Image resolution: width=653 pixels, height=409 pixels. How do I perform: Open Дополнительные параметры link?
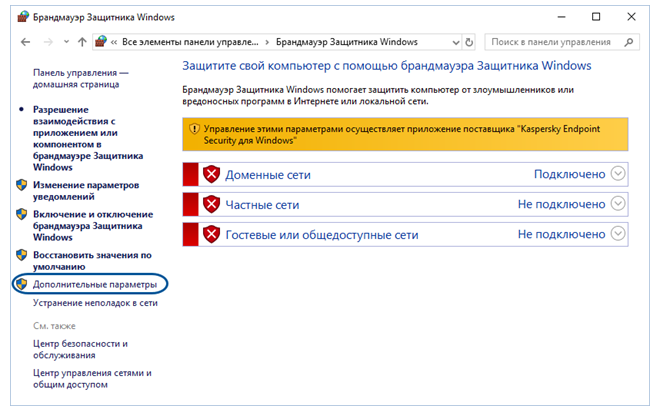point(95,285)
